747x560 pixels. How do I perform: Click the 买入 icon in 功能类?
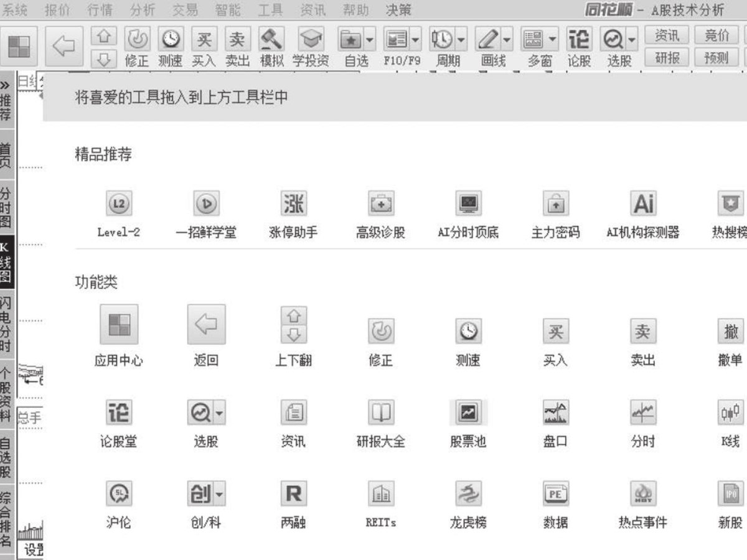coord(555,332)
